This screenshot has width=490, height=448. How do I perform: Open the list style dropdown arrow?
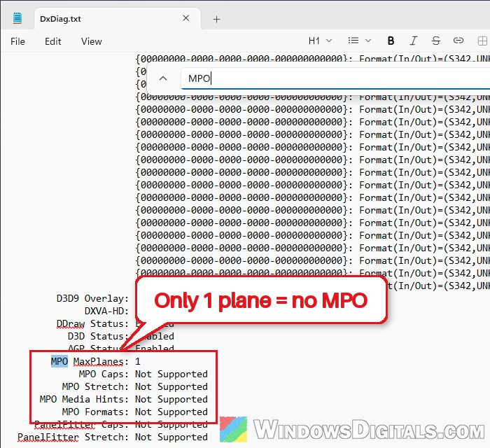368,41
